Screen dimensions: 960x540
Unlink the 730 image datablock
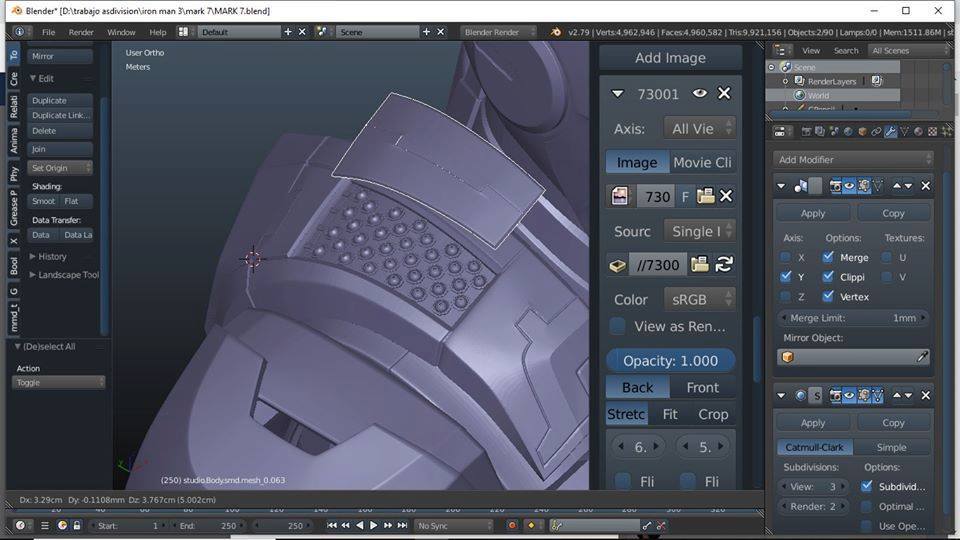(x=726, y=196)
